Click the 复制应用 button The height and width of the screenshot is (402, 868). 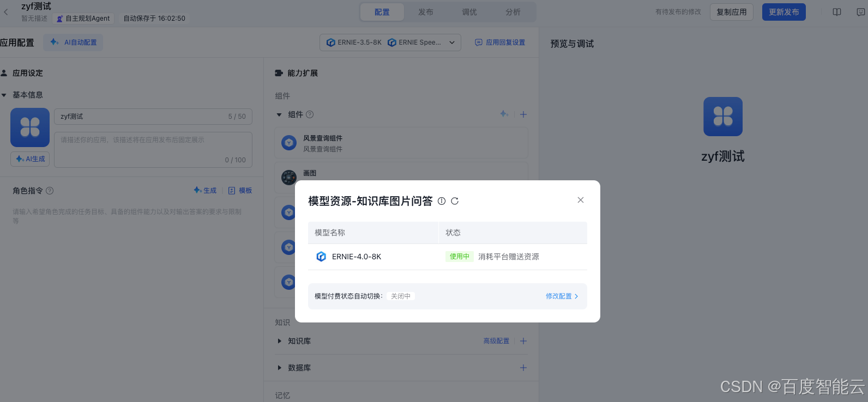coord(732,12)
